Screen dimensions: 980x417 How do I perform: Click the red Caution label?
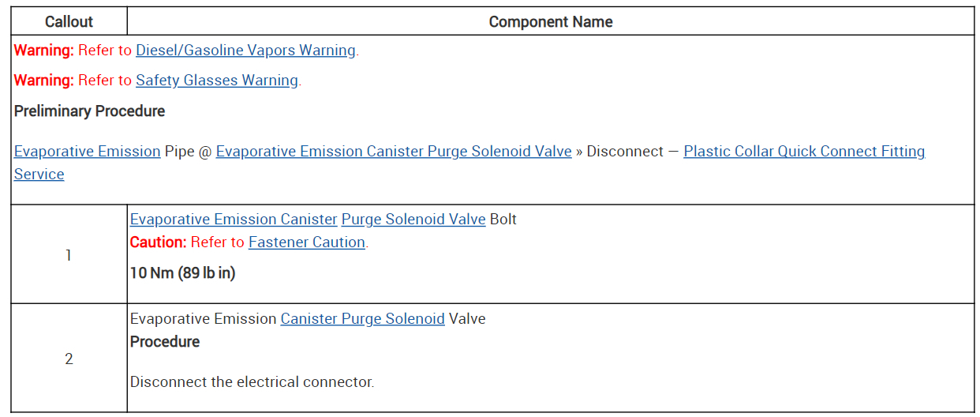tap(158, 242)
